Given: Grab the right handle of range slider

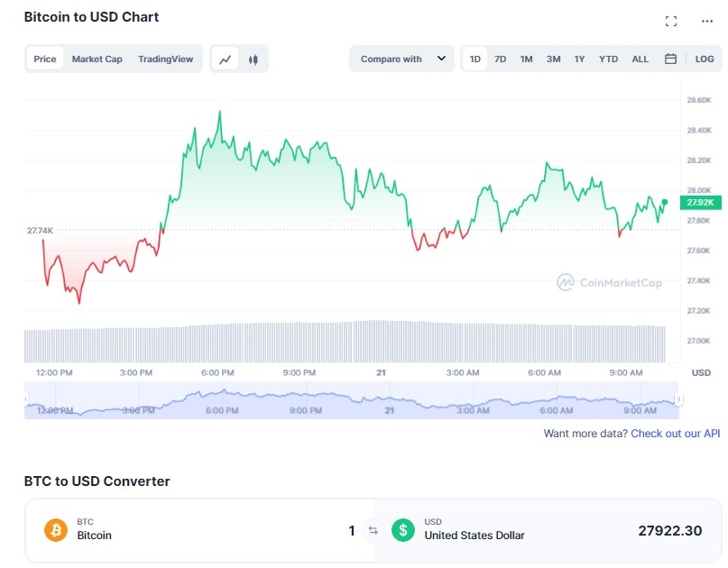Looking at the screenshot, I should (x=678, y=399).
